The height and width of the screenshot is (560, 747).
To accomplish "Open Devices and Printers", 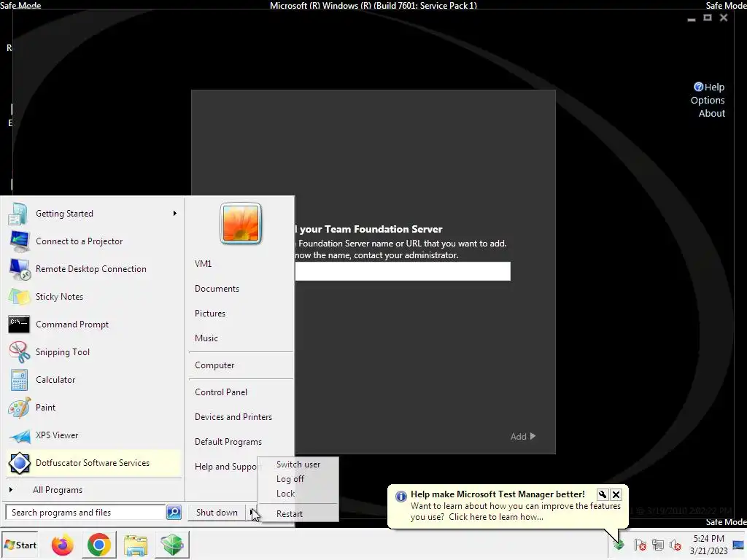I will [233, 417].
